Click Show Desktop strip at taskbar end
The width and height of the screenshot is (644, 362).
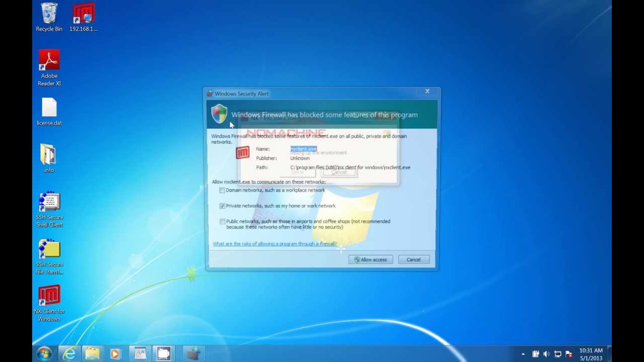click(609, 353)
